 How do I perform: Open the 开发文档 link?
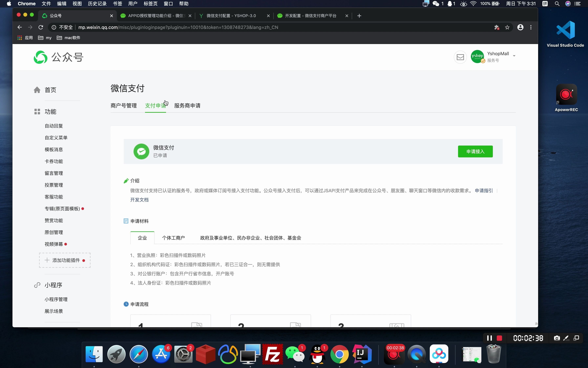(139, 200)
